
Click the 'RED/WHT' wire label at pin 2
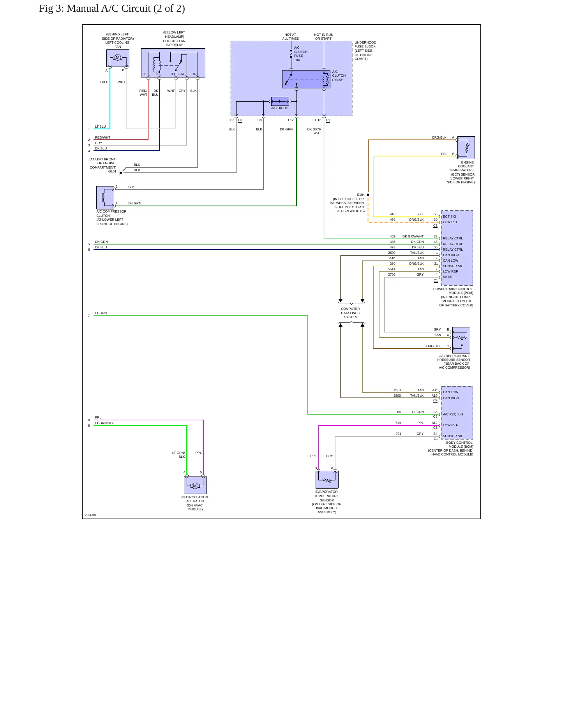(102, 137)
